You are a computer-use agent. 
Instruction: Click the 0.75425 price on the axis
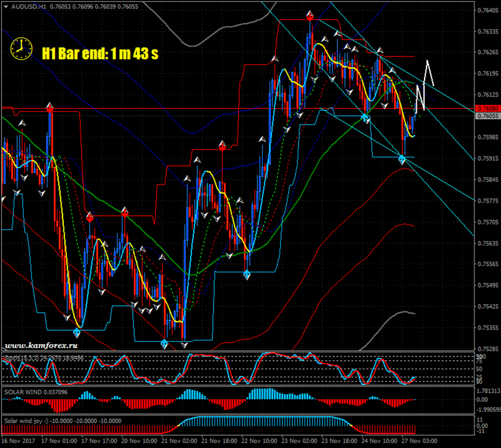[x=488, y=307]
